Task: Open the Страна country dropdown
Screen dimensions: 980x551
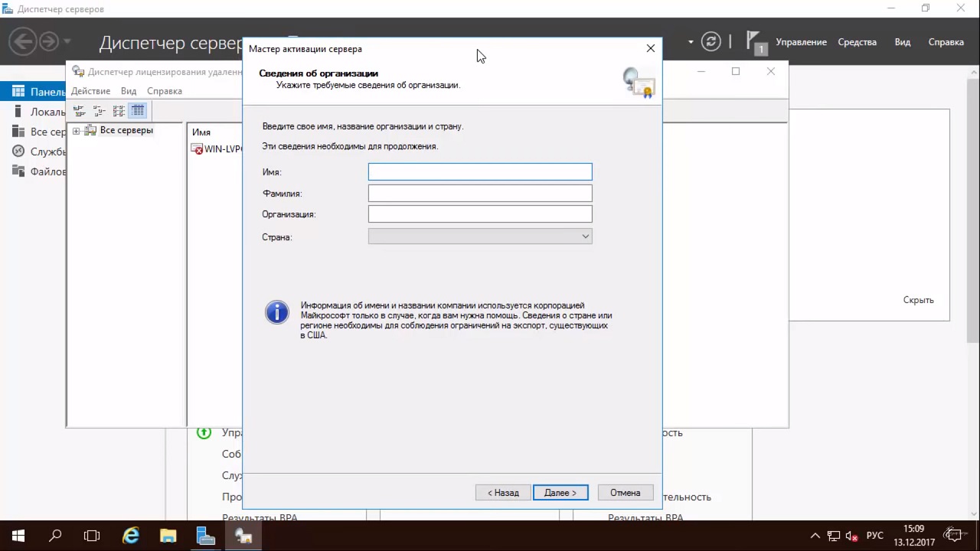Action: click(x=480, y=236)
